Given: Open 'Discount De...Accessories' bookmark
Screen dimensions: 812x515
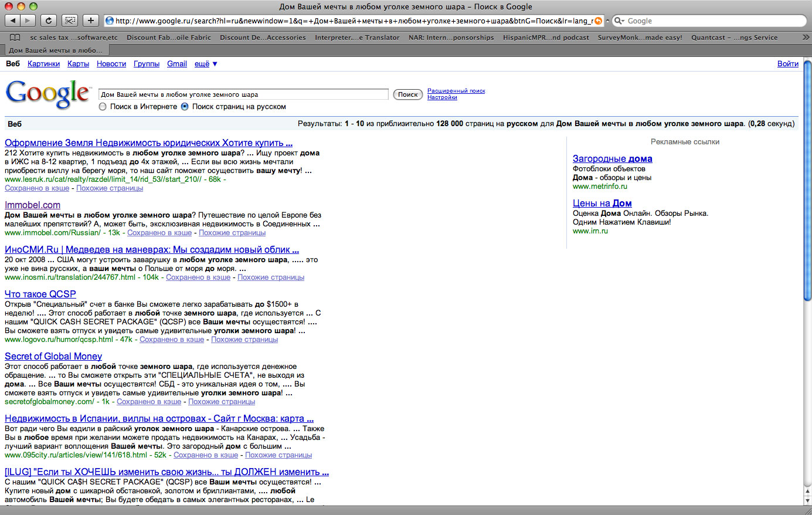Looking at the screenshot, I should tap(263, 37).
